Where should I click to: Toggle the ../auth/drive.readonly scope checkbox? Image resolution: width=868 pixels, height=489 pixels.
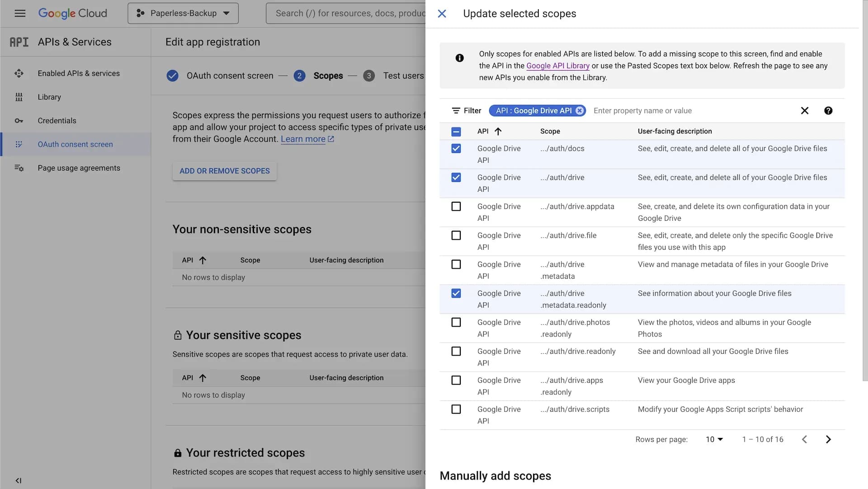point(457,351)
